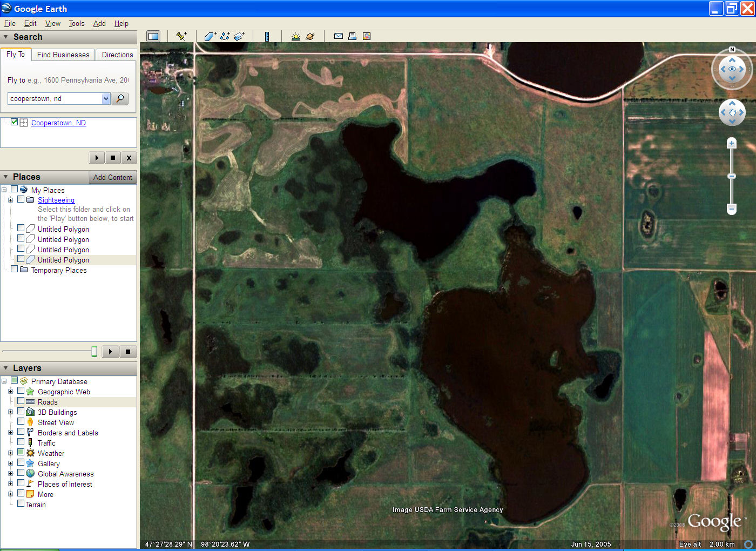Click the Add Path toolbar icon
The width and height of the screenshot is (756, 551).
pos(225,36)
